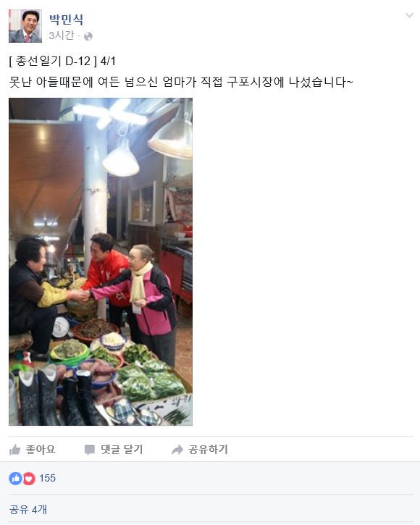420x525 pixels.
Task: Click the thumbs-up icon beside 좋아요
Action: pyautogui.click(x=14, y=450)
